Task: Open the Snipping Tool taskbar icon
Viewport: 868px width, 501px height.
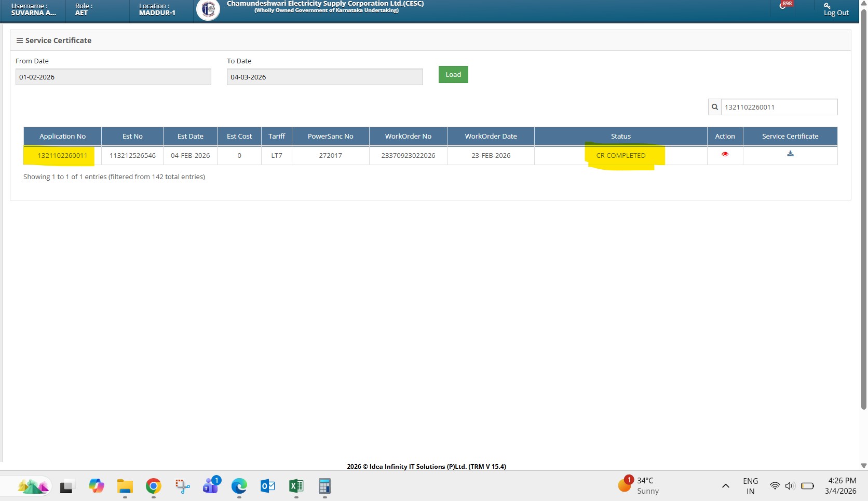Action: point(182,486)
